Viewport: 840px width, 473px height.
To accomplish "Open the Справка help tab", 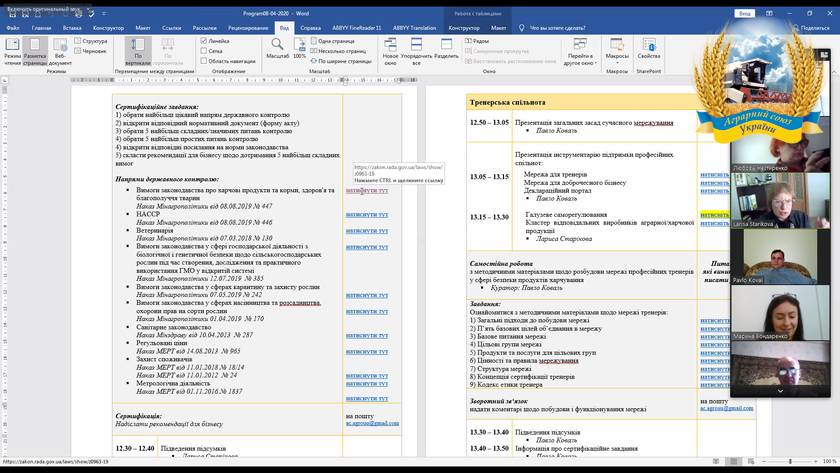I will pyautogui.click(x=311, y=28).
